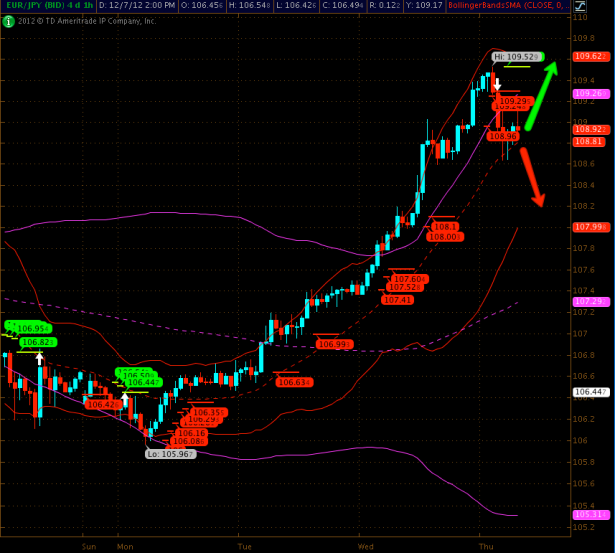Select the red 108.1 chart bubble
The height and width of the screenshot is (553, 615).
(445, 227)
